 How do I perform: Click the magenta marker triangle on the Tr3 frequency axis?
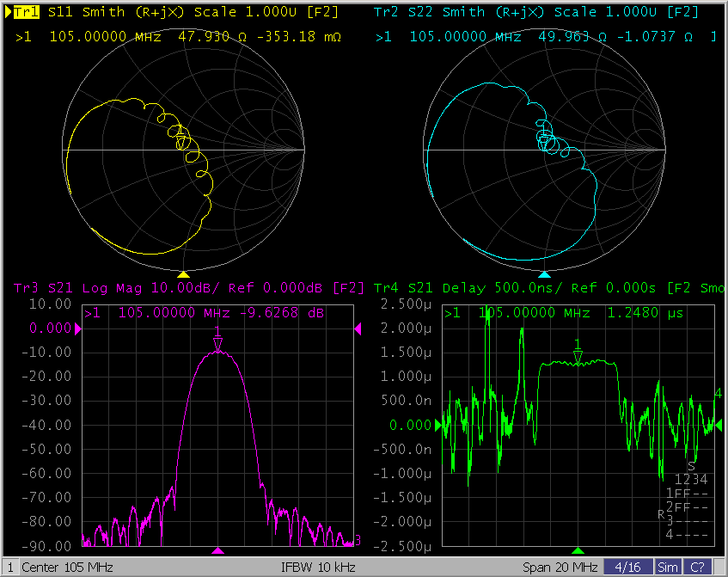tap(218, 550)
